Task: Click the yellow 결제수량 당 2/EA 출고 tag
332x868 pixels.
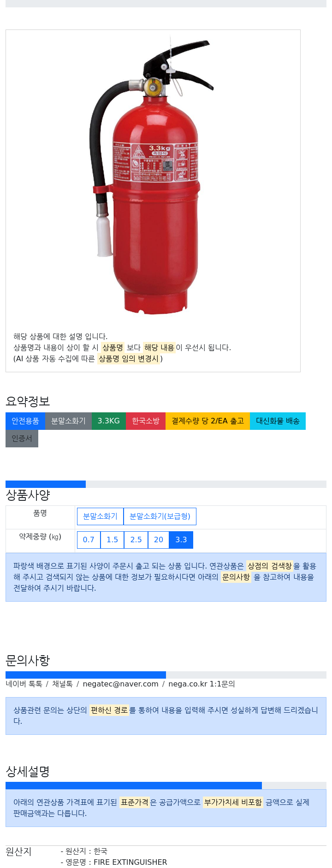Action: [x=207, y=421]
